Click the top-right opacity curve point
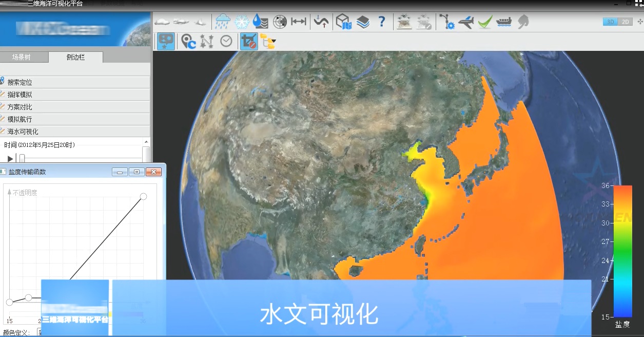 (x=144, y=196)
